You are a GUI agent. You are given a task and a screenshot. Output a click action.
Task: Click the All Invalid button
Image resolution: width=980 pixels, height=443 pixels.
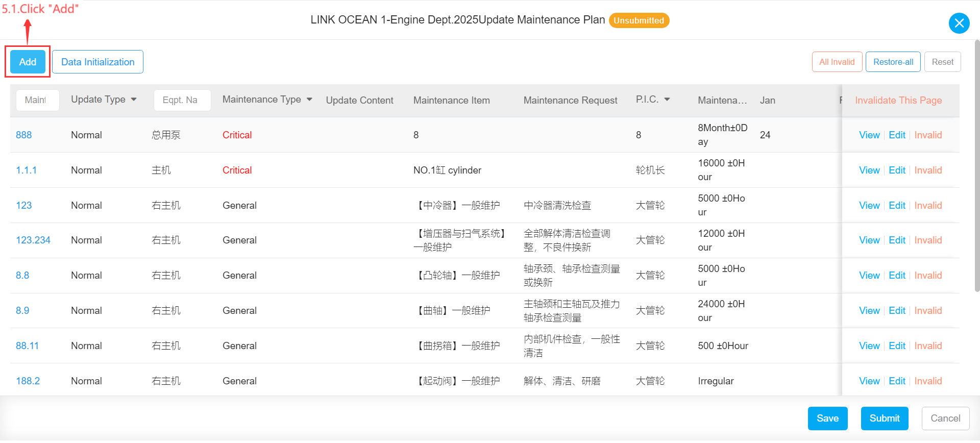pos(837,62)
